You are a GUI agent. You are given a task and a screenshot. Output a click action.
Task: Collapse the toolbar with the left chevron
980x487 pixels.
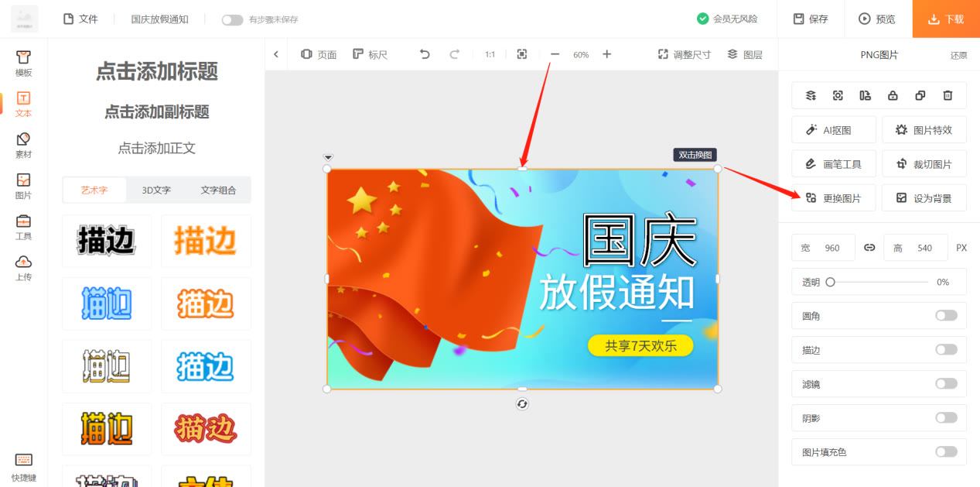click(x=276, y=54)
